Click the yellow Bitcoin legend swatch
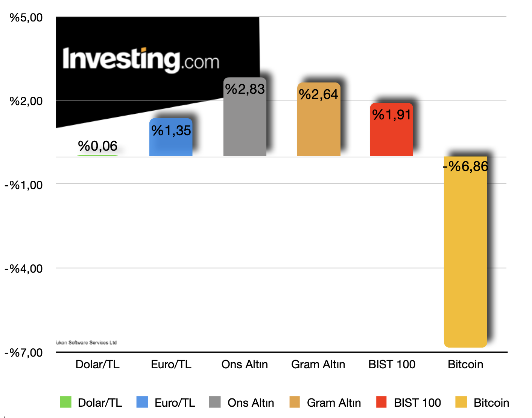532x418 pixels. pos(461,402)
